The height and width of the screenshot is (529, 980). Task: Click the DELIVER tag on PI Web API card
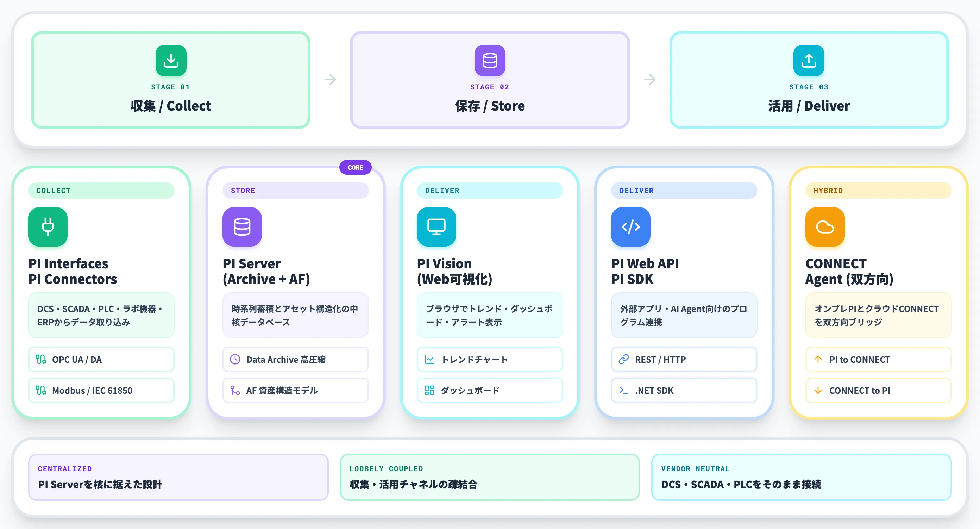pos(684,190)
